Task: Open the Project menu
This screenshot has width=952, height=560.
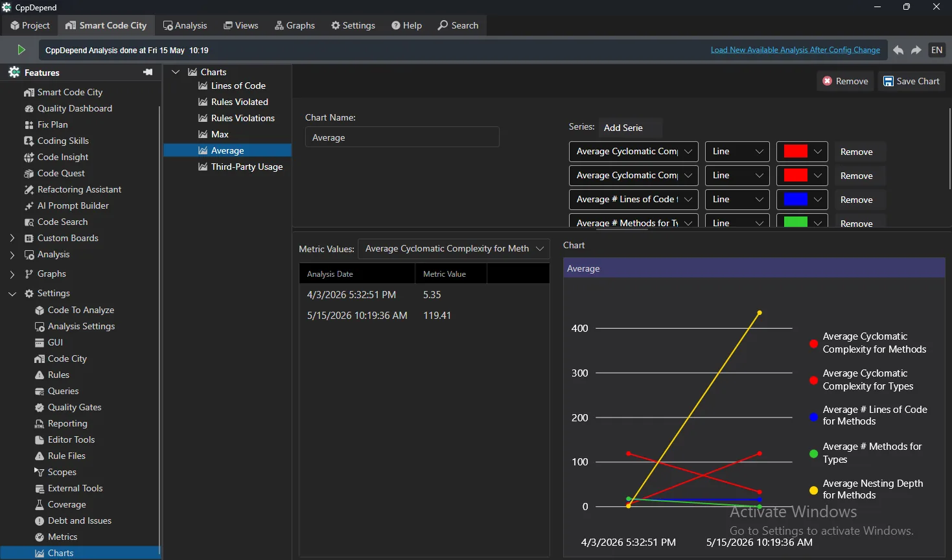Action: click(x=30, y=25)
